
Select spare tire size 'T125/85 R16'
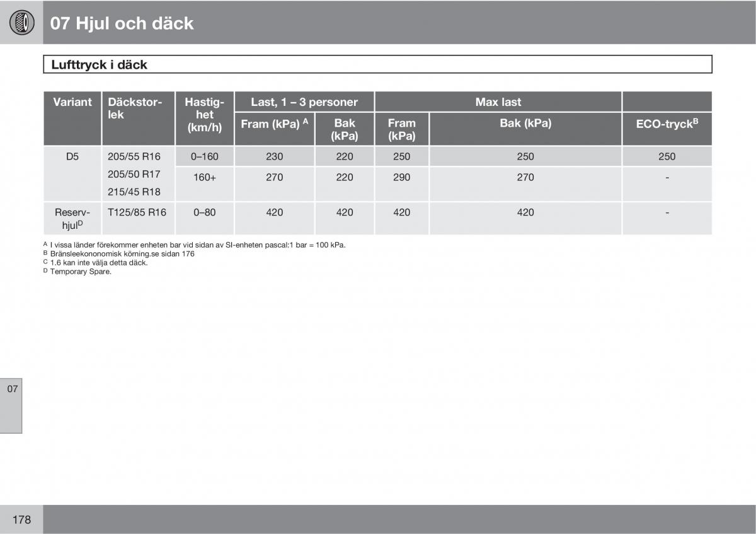[137, 212]
